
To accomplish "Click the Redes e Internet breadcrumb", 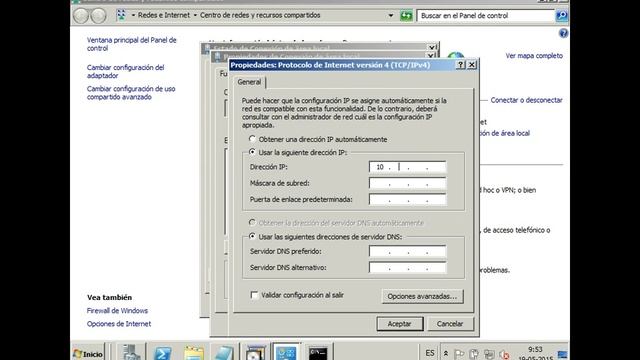I will tap(164, 15).
